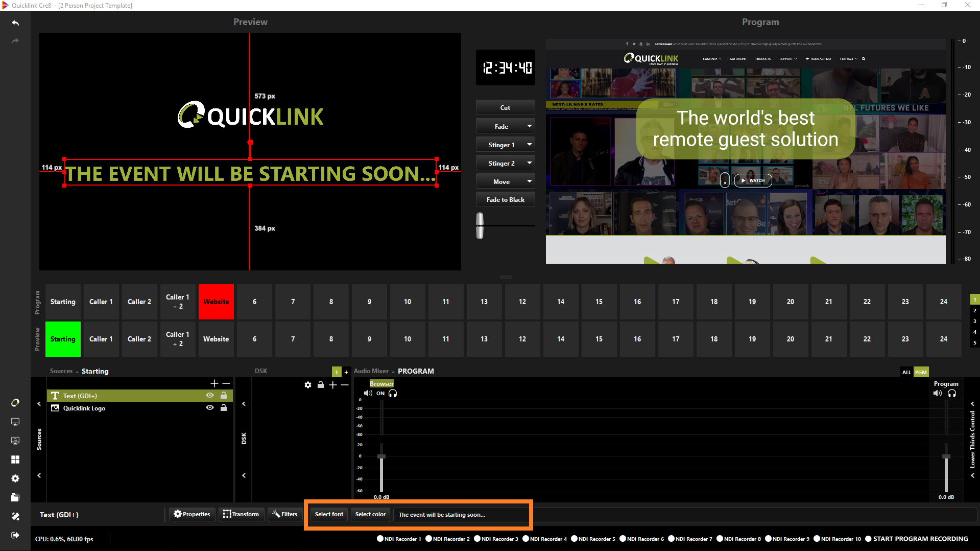
Task: Collapse the Sources panel with top chevron
Action: click(39, 404)
